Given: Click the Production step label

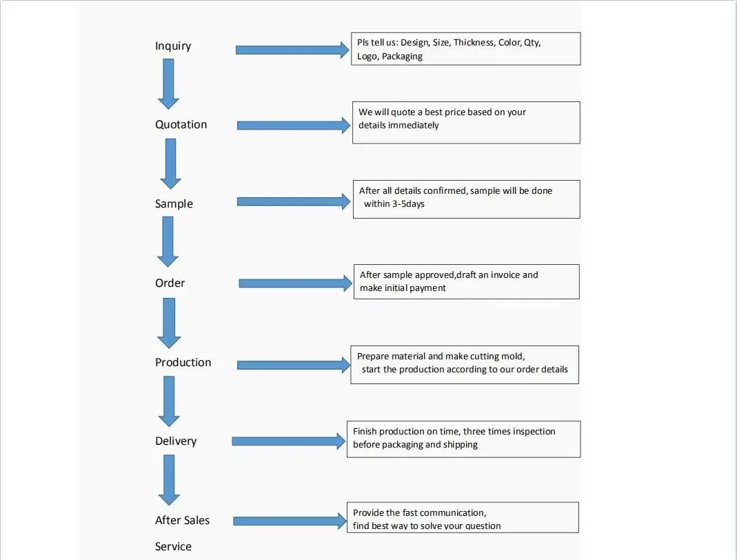Looking at the screenshot, I should (183, 362).
